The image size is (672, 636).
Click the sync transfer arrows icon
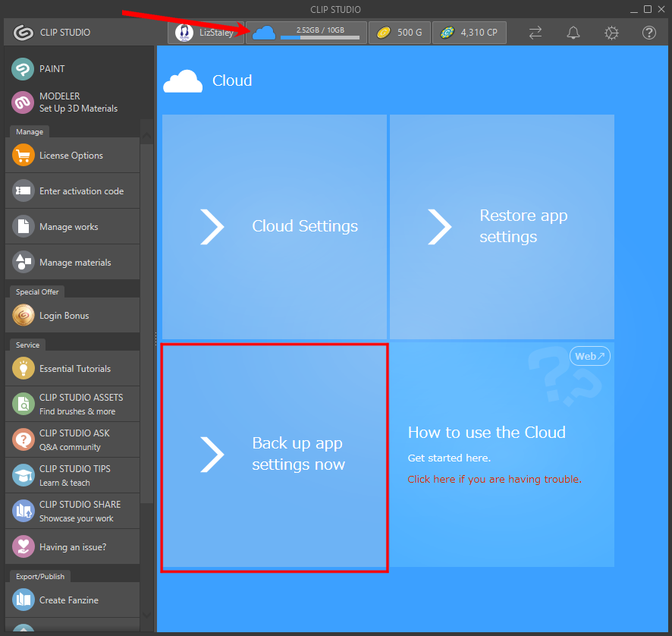(x=535, y=33)
